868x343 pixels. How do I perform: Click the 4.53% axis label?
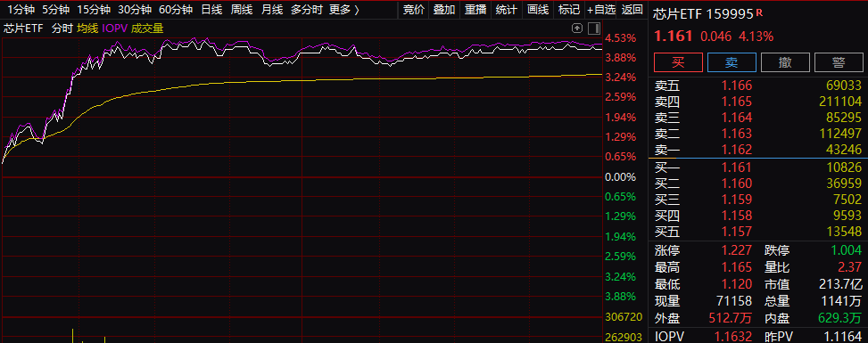[x=621, y=38]
